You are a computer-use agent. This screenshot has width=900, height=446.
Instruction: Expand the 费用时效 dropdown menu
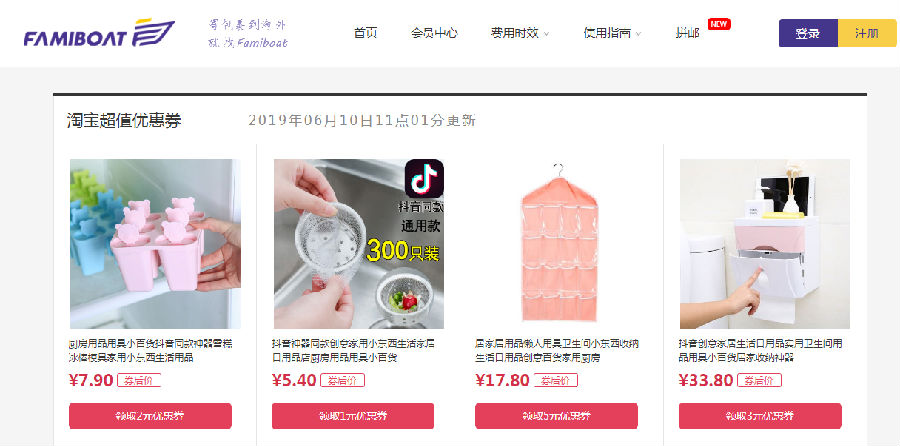(x=519, y=33)
